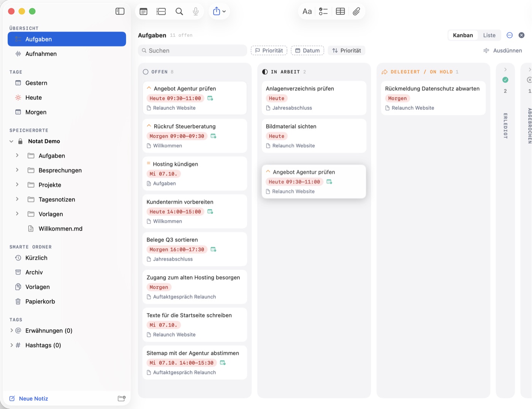Open Rückmeldung Datenschutz abwarten card

point(433,98)
